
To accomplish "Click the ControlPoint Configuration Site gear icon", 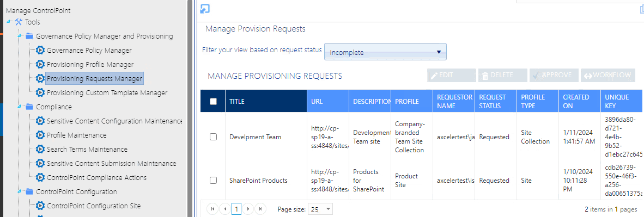I will click(x=40, y=206).
